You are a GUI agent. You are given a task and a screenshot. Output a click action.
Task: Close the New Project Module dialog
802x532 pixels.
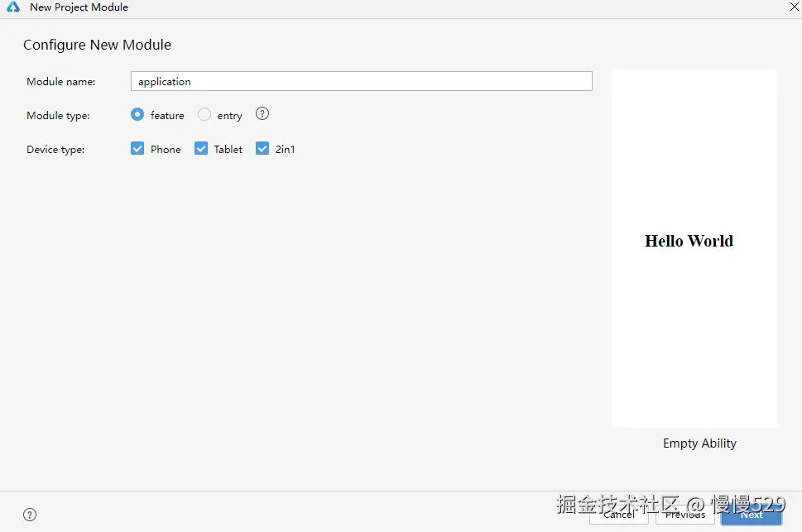pyautogui.click(x=793, y=7)
